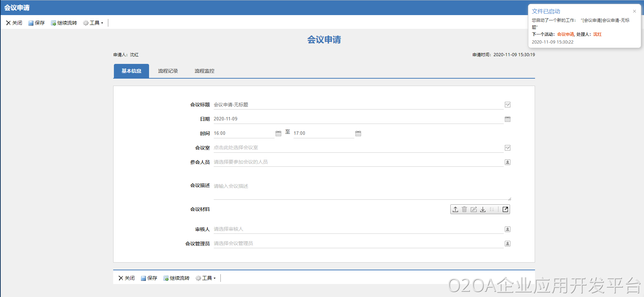Click the upload attachment icon in 会议材料
This screenshot has width=644, height=297.
(x=455, y=209)
